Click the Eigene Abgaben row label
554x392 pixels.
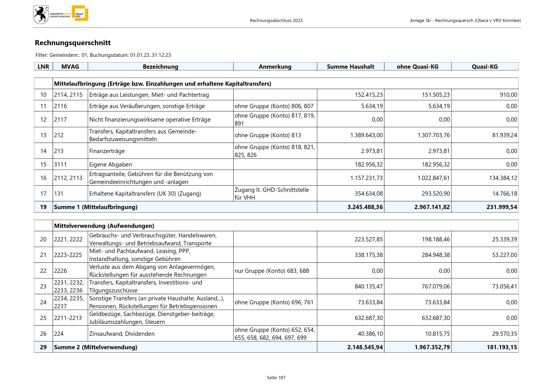[x=111, y=165]
